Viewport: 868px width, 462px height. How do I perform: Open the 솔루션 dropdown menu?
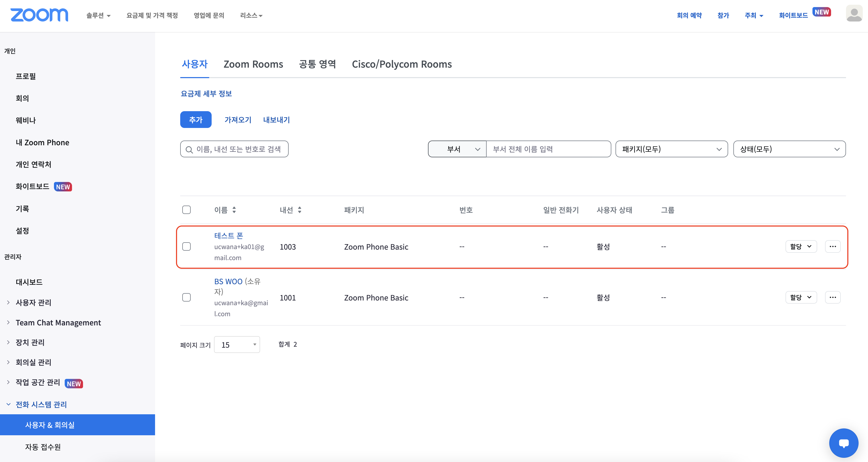[x=98, y=15]
